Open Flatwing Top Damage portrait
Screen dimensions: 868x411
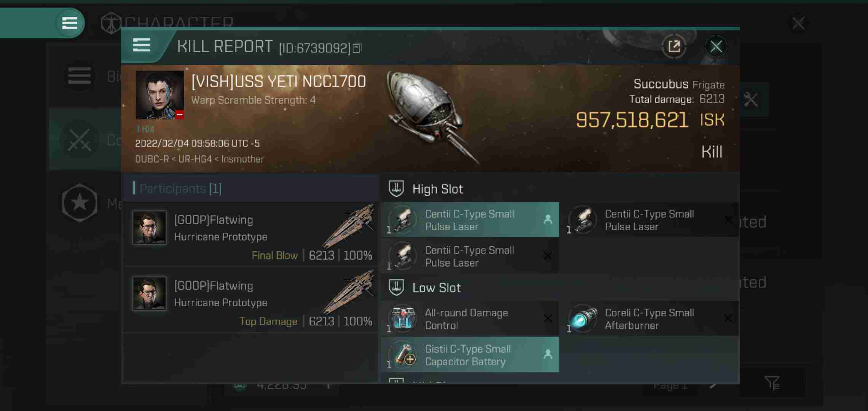point(149,293)
